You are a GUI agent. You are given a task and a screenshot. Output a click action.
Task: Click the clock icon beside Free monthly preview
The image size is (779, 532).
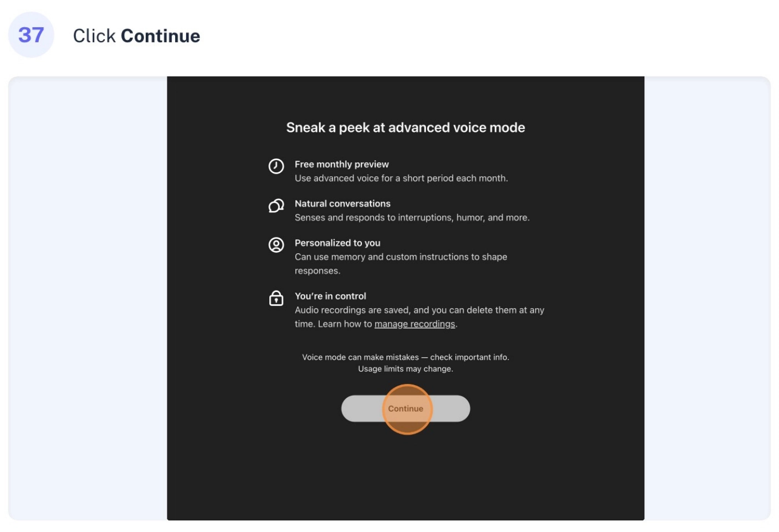(276, 166)
